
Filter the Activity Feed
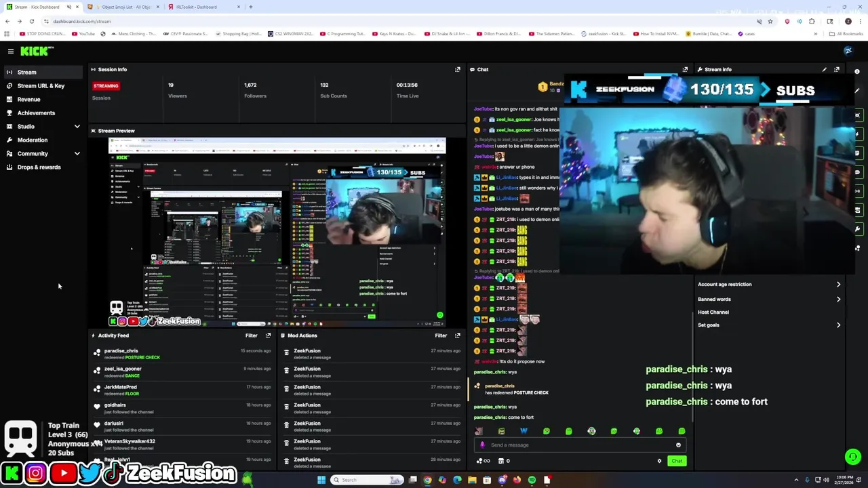coord(251,335)
